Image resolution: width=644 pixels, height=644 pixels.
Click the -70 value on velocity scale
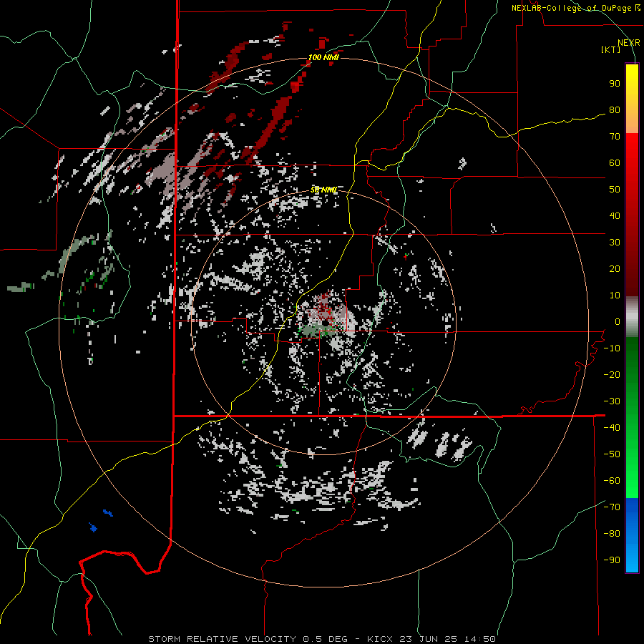click(612, 507)
